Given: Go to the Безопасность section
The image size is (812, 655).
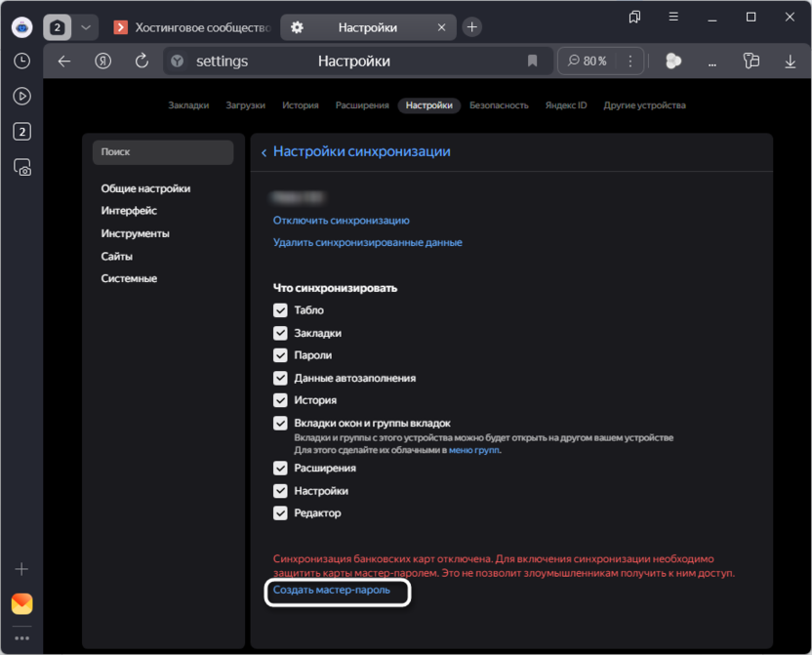Looking at the screenshot, I should point(499,105).
